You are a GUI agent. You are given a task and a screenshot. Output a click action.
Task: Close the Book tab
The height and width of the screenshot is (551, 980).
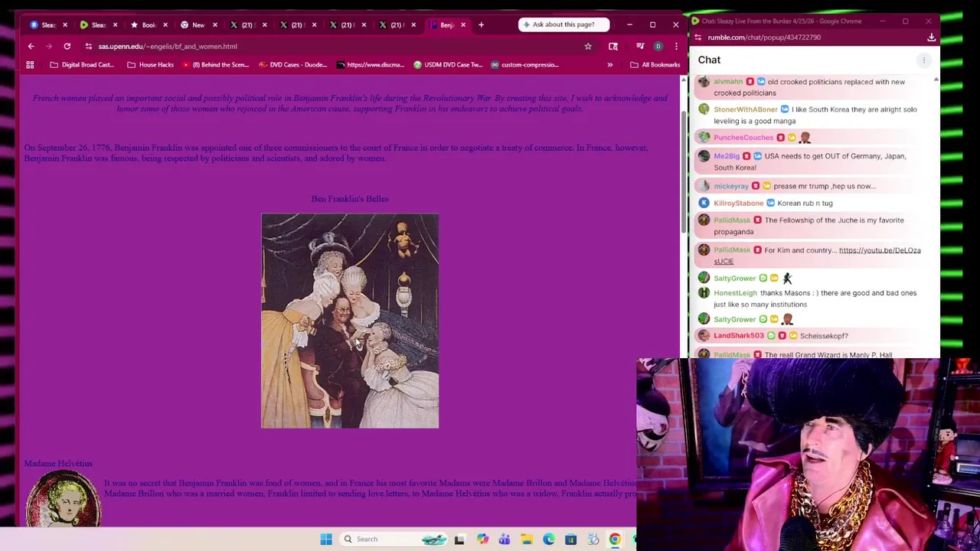(165, 24)
